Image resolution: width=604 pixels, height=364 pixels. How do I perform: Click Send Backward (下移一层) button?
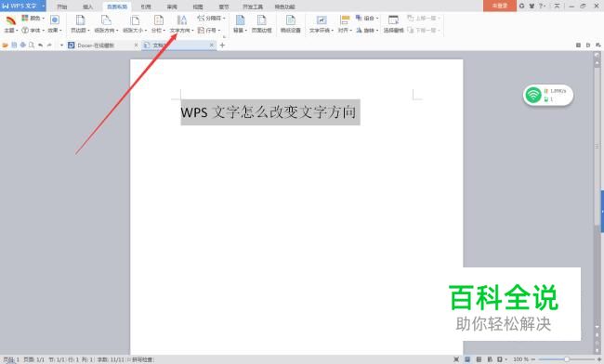[x=424, y=30]
